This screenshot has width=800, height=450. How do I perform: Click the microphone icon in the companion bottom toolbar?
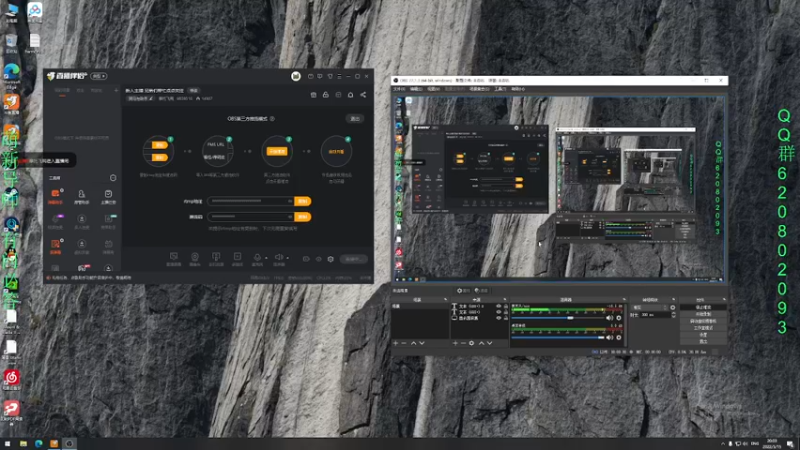(257, 257)
